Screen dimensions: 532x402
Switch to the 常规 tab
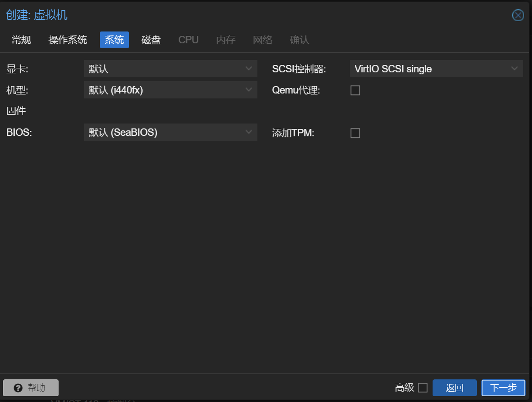pos(21,40)
